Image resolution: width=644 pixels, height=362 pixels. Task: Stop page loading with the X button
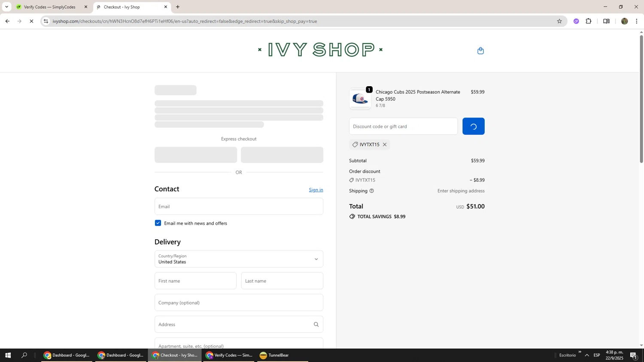(31, 21)
